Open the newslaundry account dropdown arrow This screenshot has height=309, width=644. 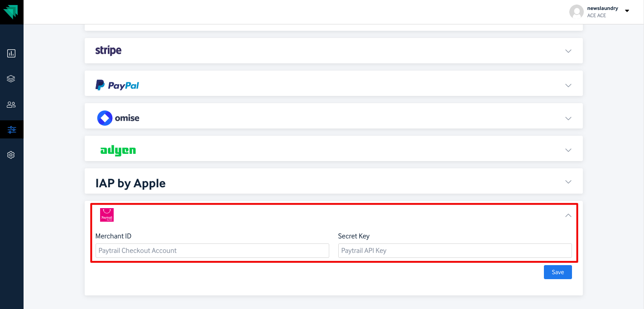(x=627, y=11)
